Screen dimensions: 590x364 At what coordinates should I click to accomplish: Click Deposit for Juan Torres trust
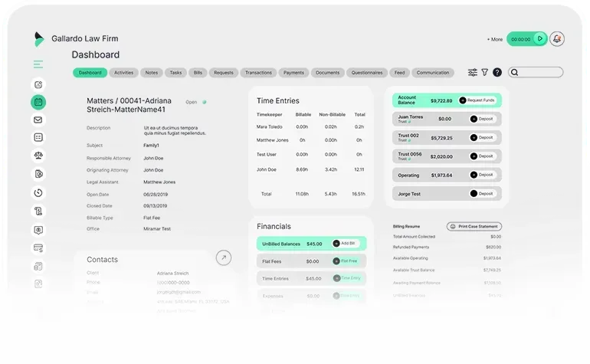tap(482, 119)
